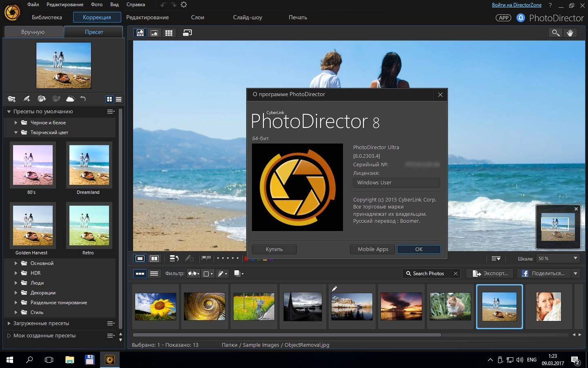Click the preferences gear icon
588x368 pixels.
(x=184, y=4)
